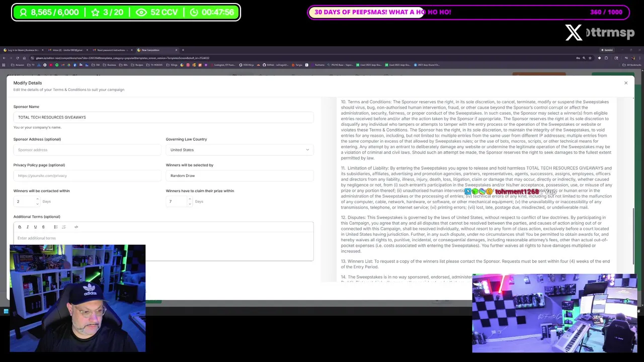Switch to Log in to Gleam tab
Image resolution: width=644 pixels, height=362 pixels.
pyautogui.click(x=23, y=50)
